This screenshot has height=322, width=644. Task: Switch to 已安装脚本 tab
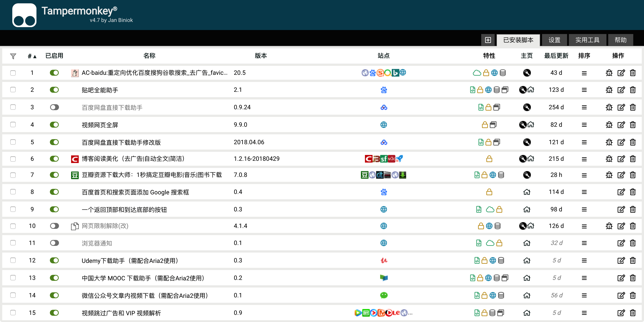click(x=518, y=40)
